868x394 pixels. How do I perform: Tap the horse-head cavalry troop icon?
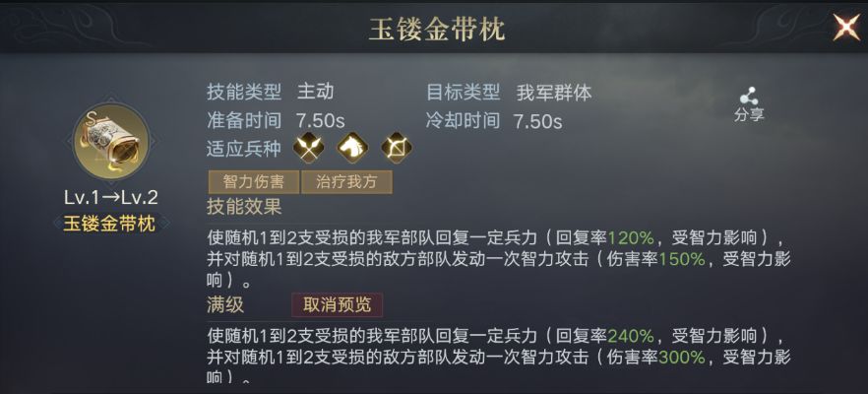click(x=353, y=149)
